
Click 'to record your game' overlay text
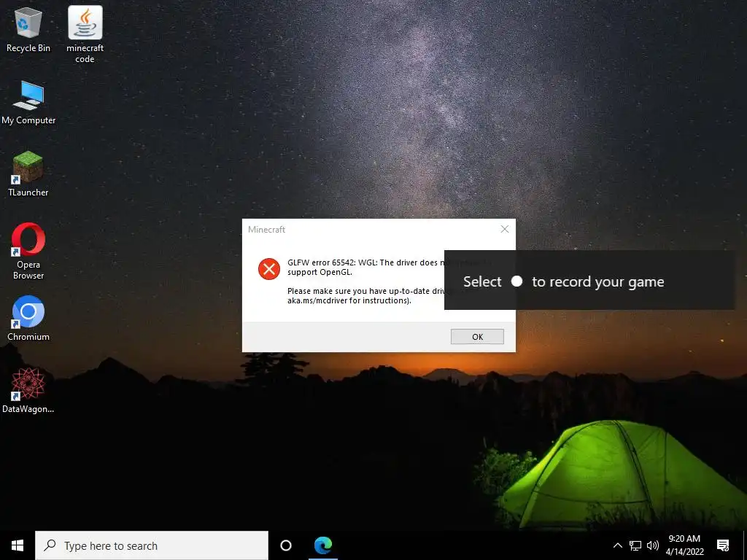598,282
